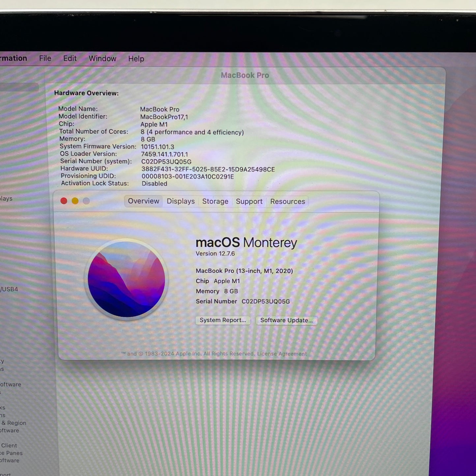476x476 pixels.
Task: Select the "Model Name:" label
Action: tap(78, 109)
